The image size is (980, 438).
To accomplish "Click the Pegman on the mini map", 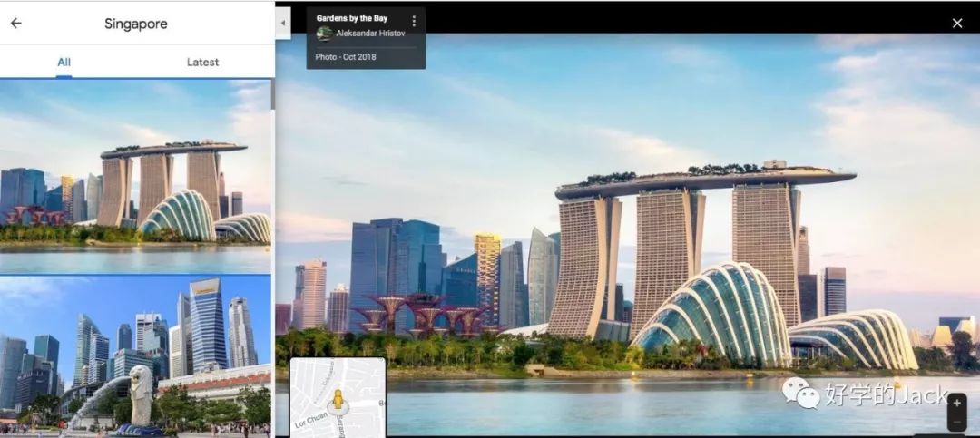I will pyautogui.click(x=338, y=399).
